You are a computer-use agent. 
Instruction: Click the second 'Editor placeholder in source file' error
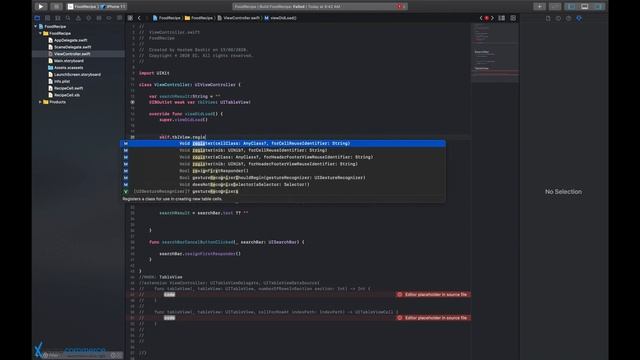pyautogui.click(x=433, y=318)
